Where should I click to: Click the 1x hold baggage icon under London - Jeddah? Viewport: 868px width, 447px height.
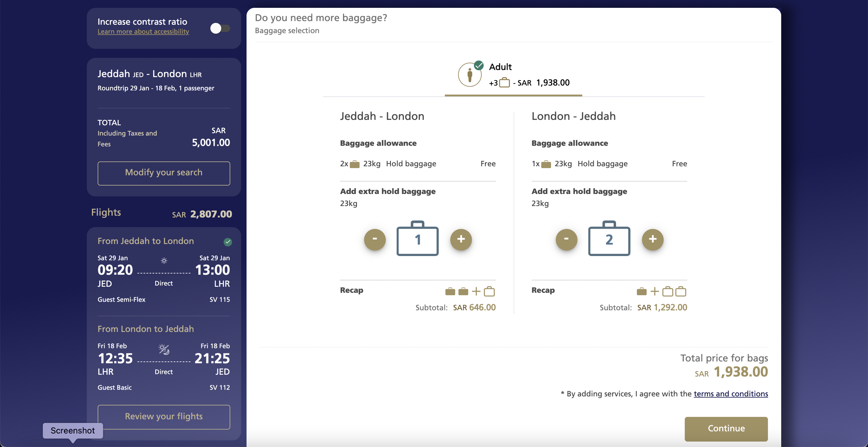coord(546,164)
